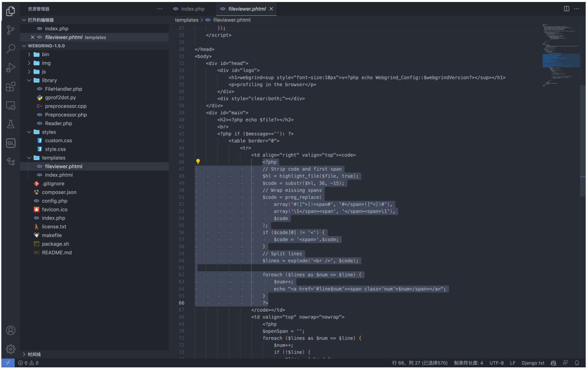Open the Extensions view
This screenshot has width=588, height=370.
pyautogui.click(x=11, y=86)
